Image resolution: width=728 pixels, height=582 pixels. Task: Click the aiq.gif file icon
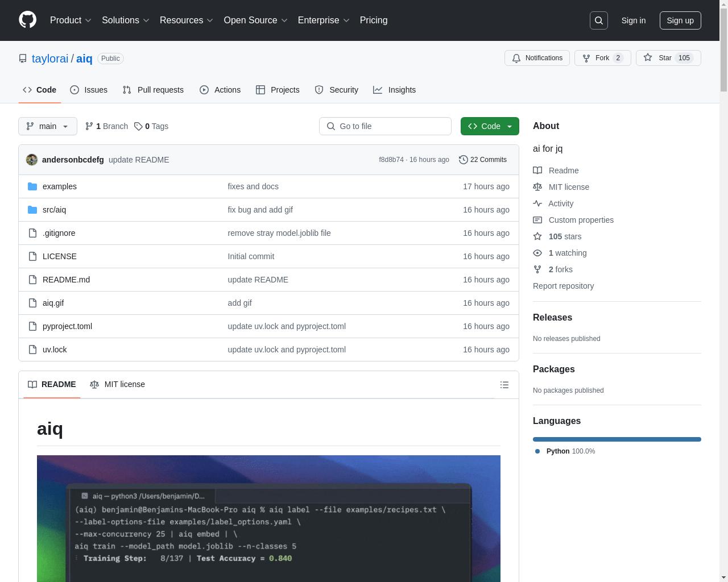32,303
